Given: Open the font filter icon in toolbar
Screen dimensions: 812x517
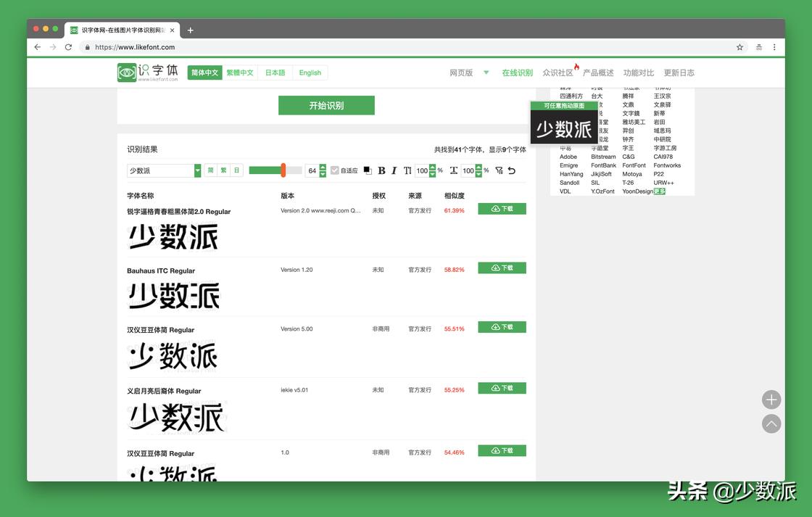Looking at the screenshot, I should click(497, 170).
